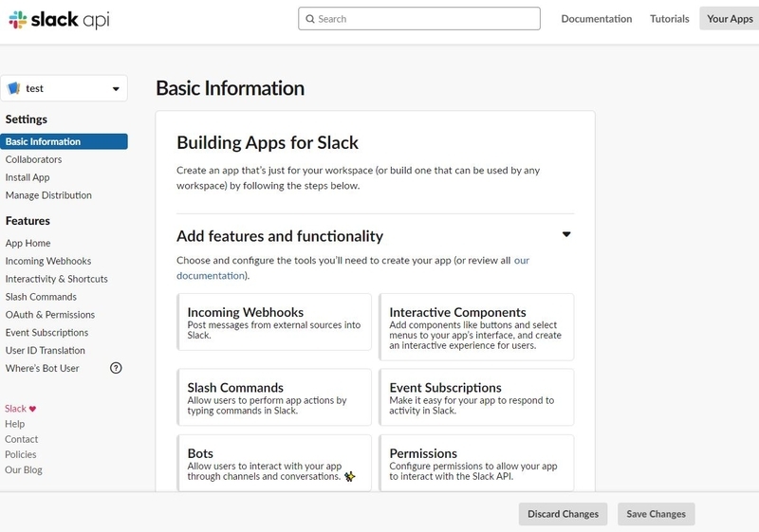Screen dimensions: 759x532
Task: Open the Policies footer link
Action: (x=20, y=454)
